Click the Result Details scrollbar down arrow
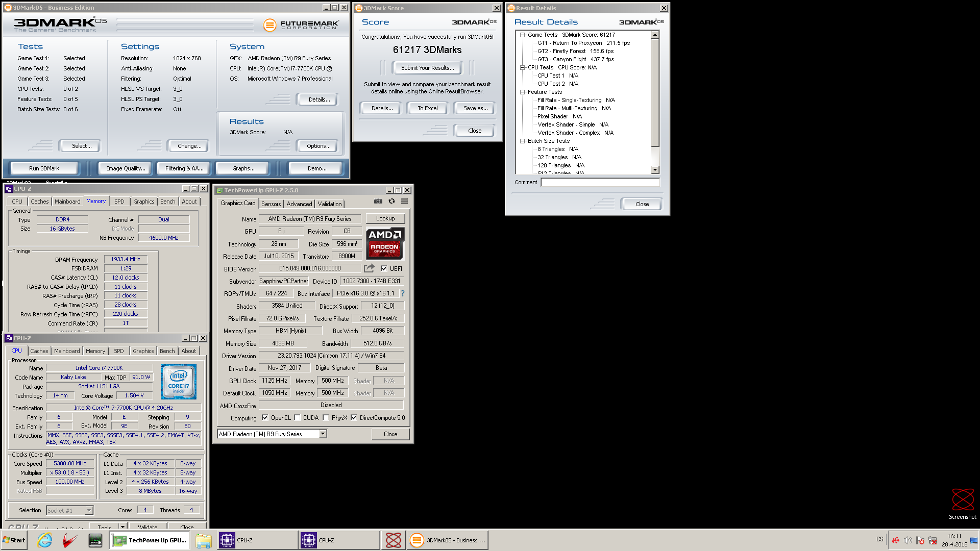This screenshot has width=980, height=551. [x=655, y=170]
